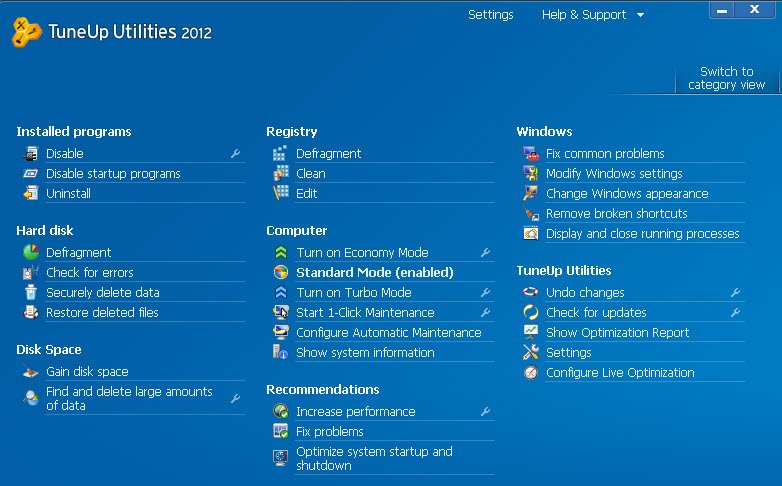Turn on Turbo Mode
This screenshot has height=486, width=782.
click(x=354, y=292)
